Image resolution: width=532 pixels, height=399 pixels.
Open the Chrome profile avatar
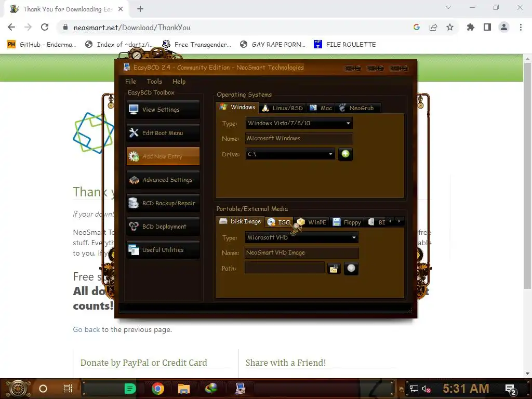coord(504,27)
